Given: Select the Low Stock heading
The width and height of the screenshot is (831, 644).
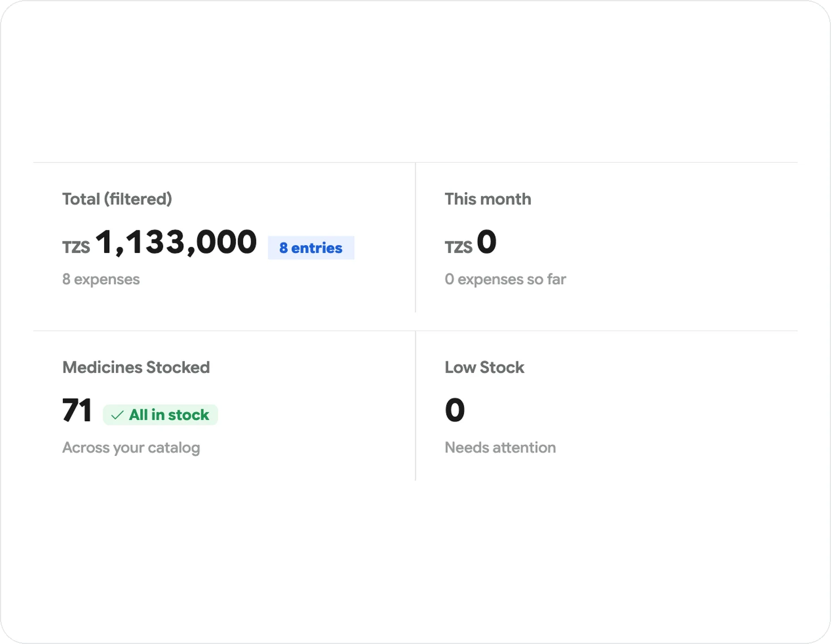Looking at the screenshot, I should [484, 367].
